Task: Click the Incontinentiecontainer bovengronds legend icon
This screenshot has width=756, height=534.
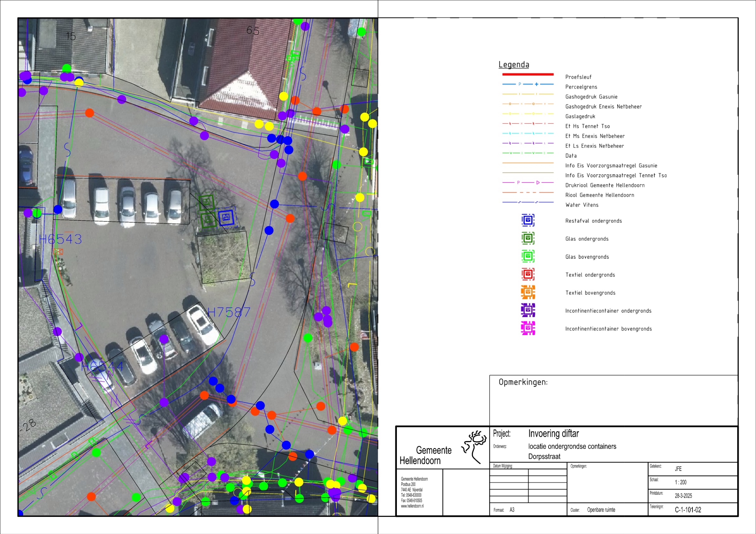Action: coord(528,328)
